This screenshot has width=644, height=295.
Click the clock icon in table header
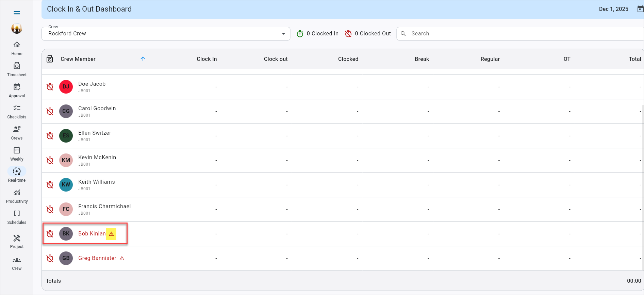tap(50, 59)
